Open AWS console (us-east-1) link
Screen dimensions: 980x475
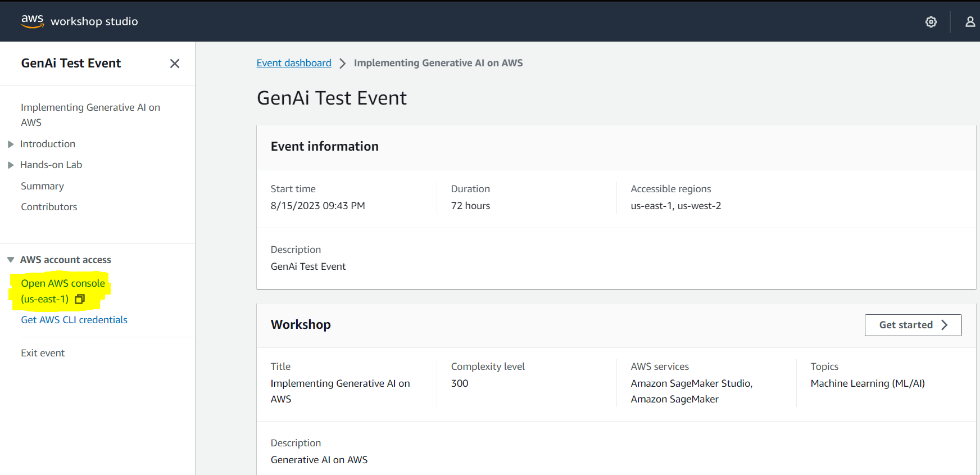(63, 291)
